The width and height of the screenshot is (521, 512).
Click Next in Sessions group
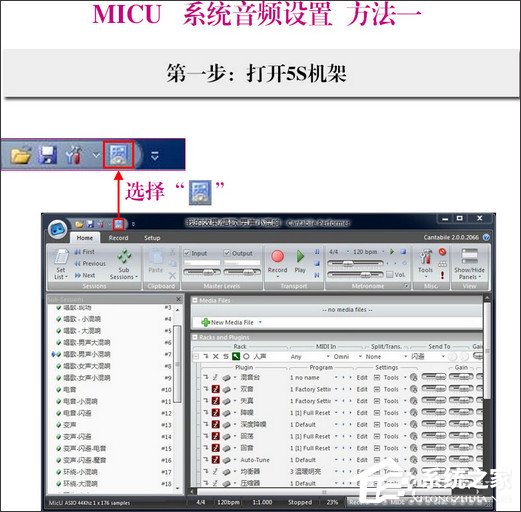85,275
